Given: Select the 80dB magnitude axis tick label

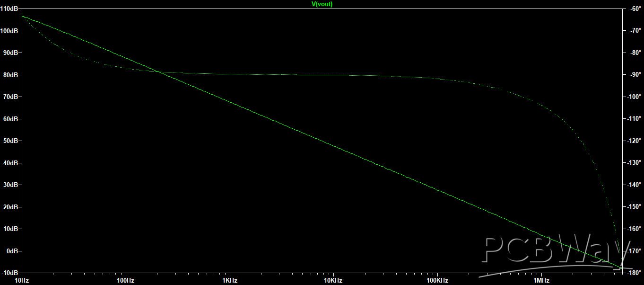Looking at the screenshot, I should (11, 75).
